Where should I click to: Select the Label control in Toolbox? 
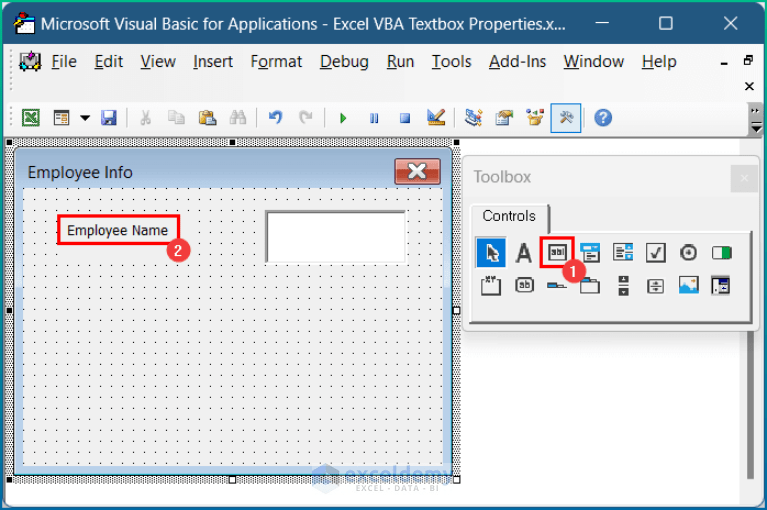pyautogui.click(x=523, y=253)
